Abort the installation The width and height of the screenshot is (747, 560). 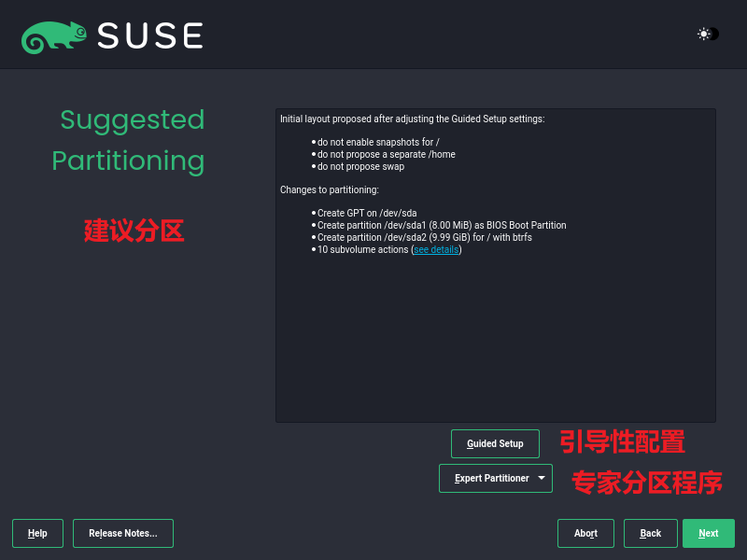click(585, 533)
